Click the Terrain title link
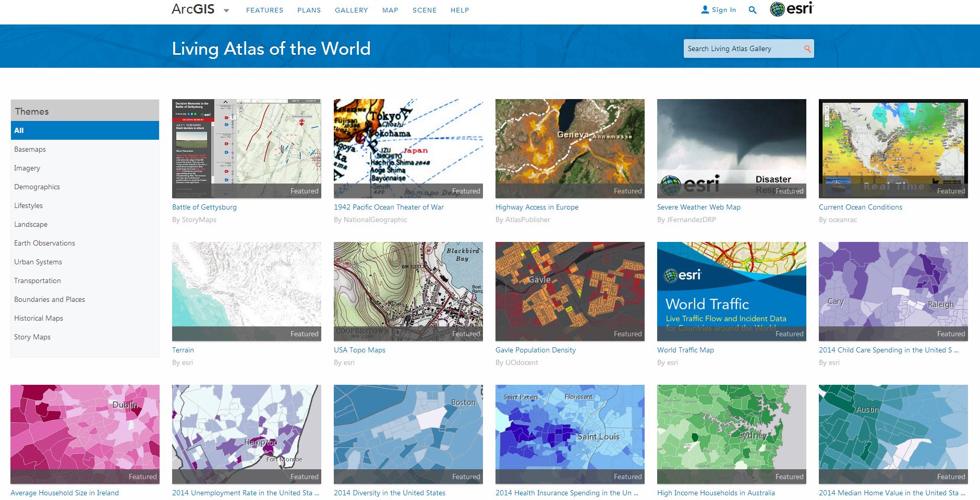 (x=183, y=350)
